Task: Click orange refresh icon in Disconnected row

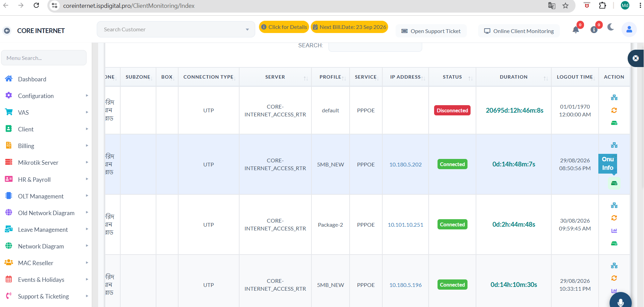Action: (614, 110)
